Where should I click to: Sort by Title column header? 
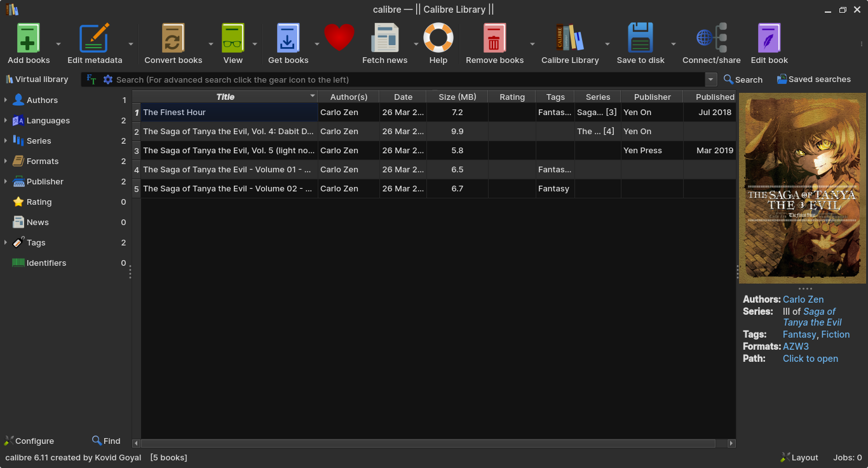225,97
